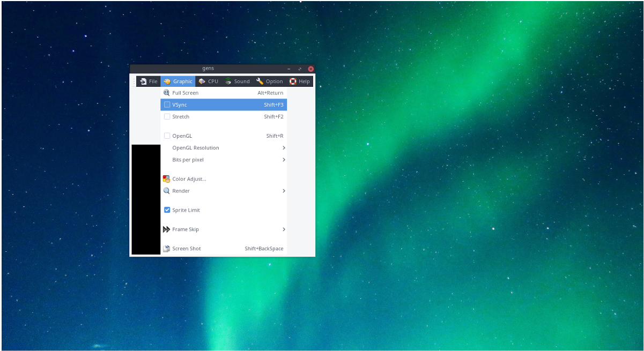Click the Help menu life-ring icon

pyautogui.click(x=292, y=81)
